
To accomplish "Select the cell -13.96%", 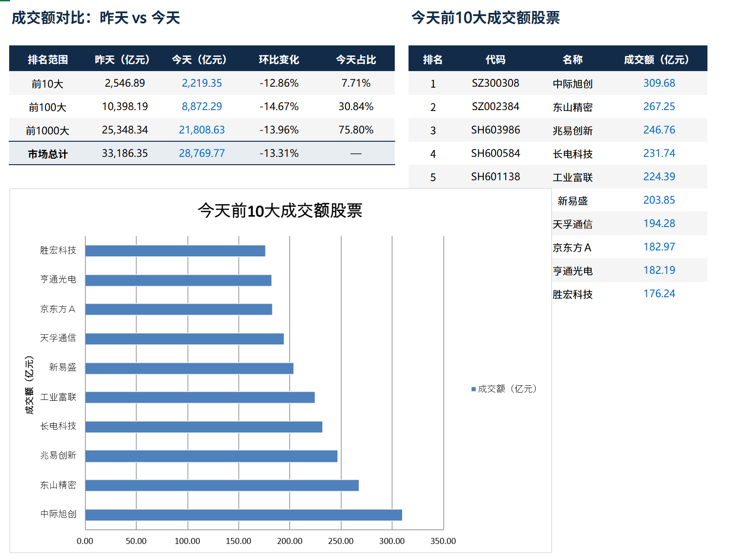I will (x=279, y=130).
